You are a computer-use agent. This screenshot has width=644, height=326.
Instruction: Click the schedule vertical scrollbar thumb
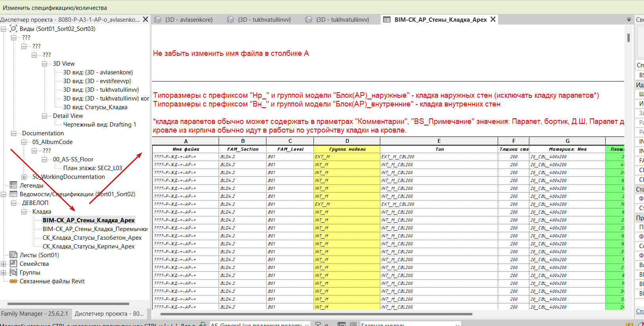pos(629,38)
